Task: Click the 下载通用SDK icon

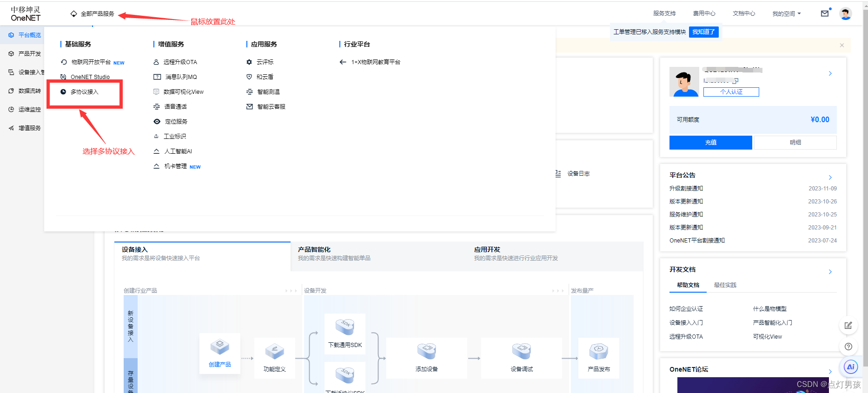Action: coord(345,327)
